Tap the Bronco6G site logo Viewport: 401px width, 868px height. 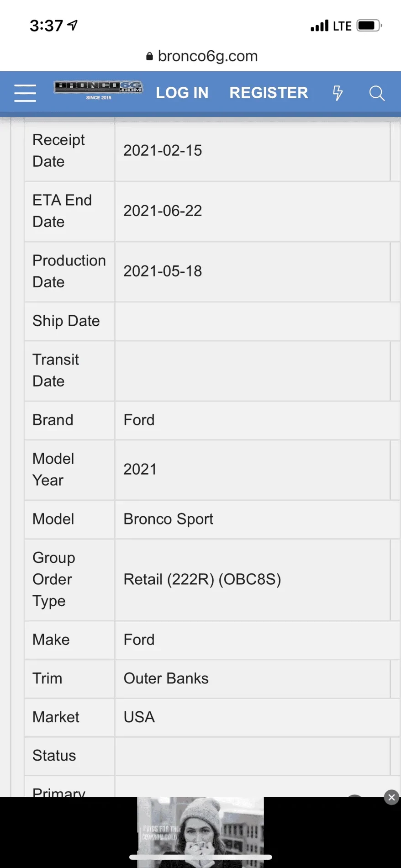pos(98,90)
